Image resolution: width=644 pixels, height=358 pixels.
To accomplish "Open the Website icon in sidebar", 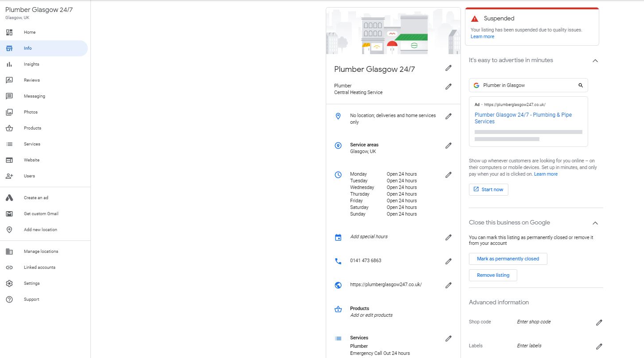I will point(9,160).
